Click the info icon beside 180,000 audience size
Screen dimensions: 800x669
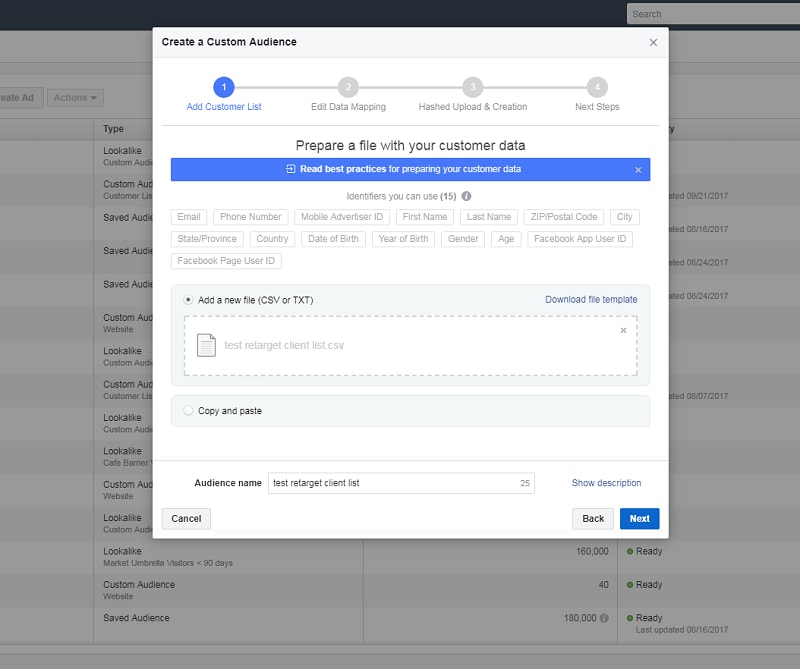point(604,618)
